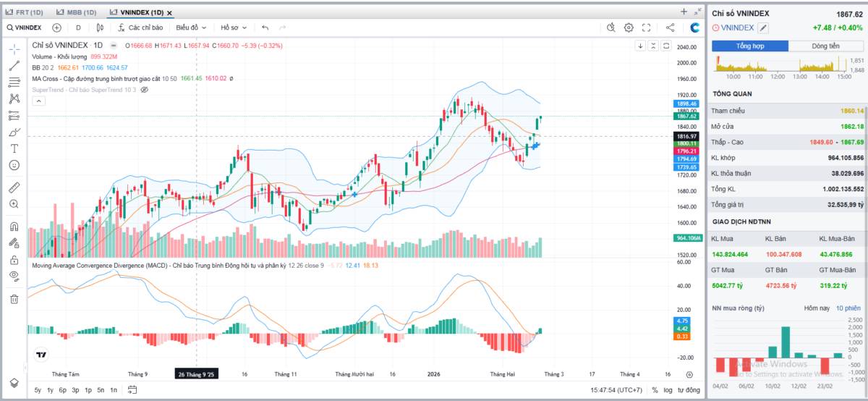
Task: Open chart settings gear
Action: click(x=629, y=28)
